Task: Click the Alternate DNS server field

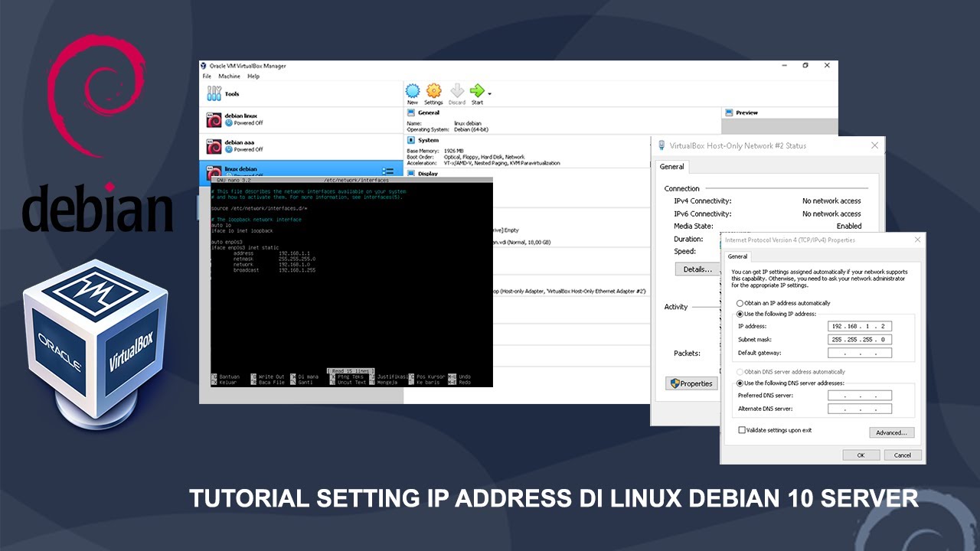Action: [860, 409]
